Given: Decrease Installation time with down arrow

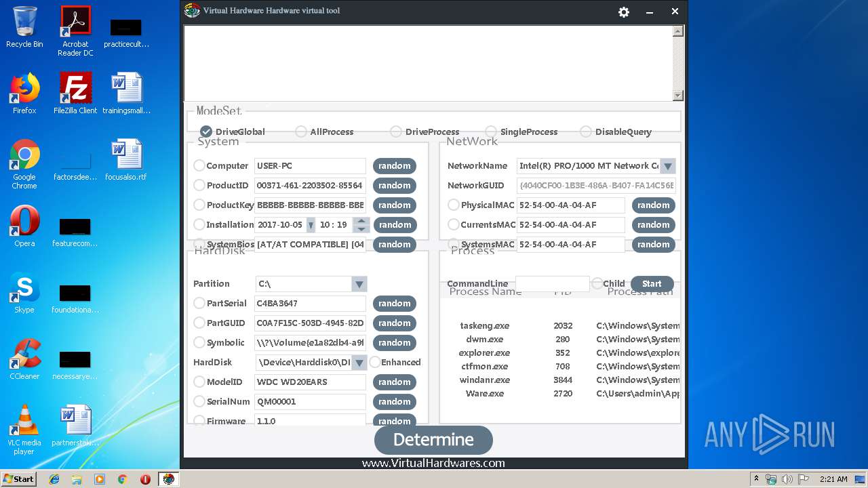Looking at the screenshot, I should click(x=362, y=229).
